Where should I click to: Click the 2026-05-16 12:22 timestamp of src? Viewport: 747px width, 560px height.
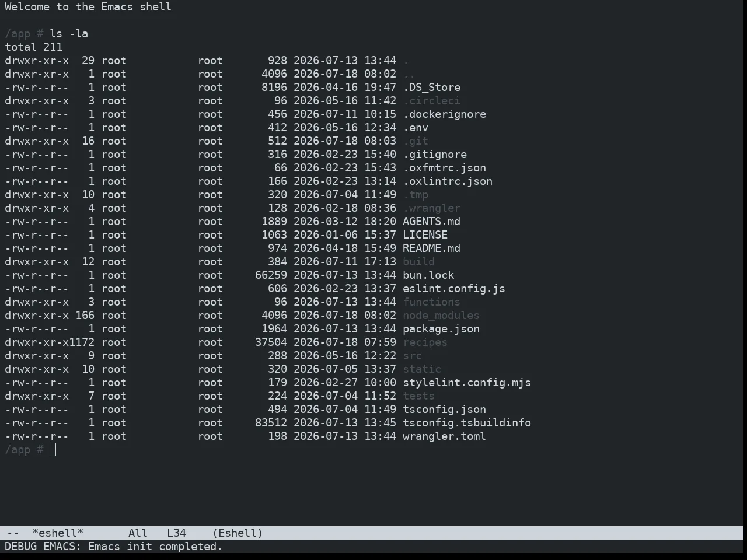coord(345,356)
